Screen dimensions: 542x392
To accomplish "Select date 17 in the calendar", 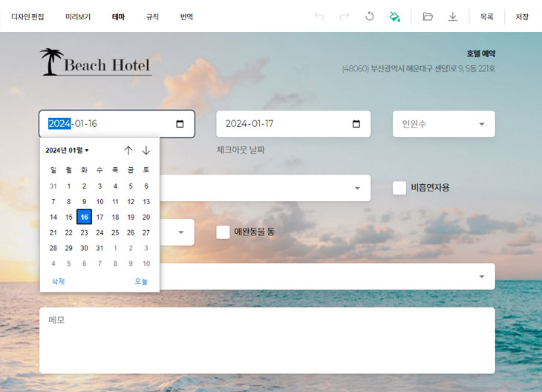I will coord(100,217).
